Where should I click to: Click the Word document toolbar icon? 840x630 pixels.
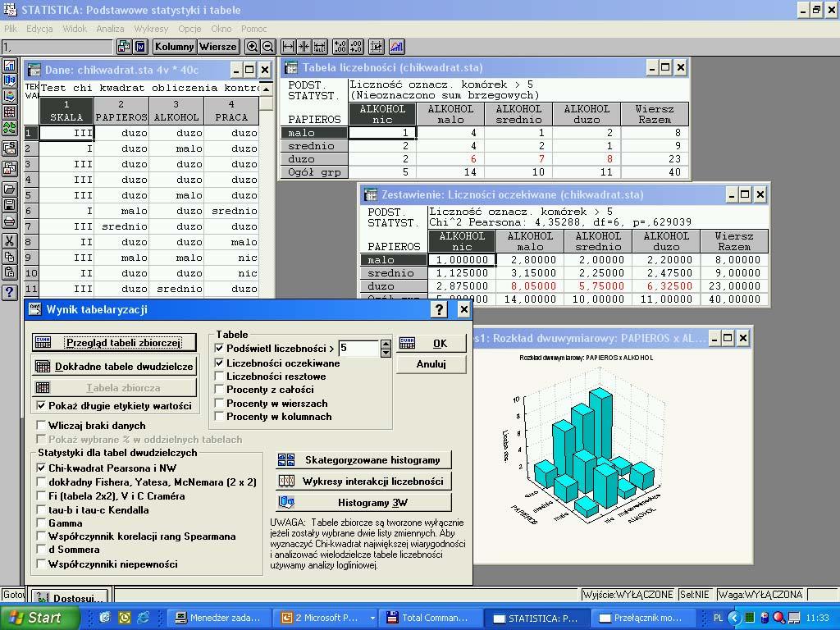(x=139, y=47)
